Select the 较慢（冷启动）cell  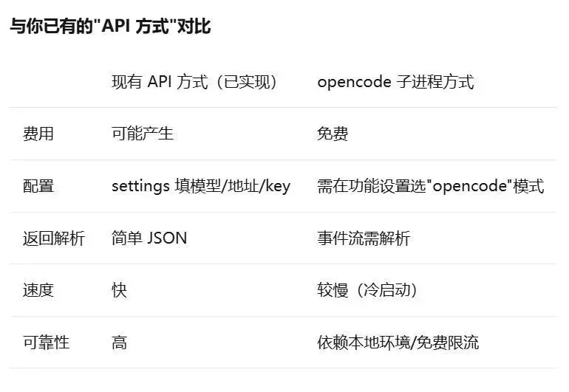(x=367, y=290)
